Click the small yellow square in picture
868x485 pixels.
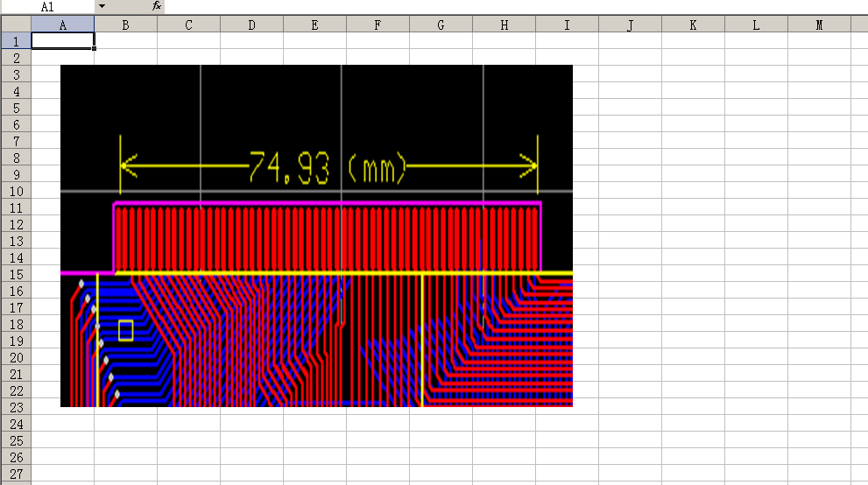coord(125,330)
